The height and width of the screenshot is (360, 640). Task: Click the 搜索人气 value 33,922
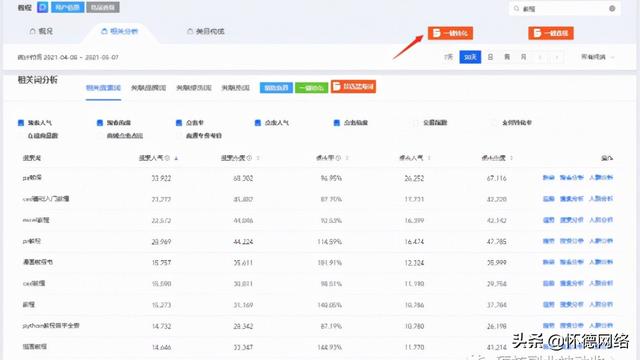161,178
